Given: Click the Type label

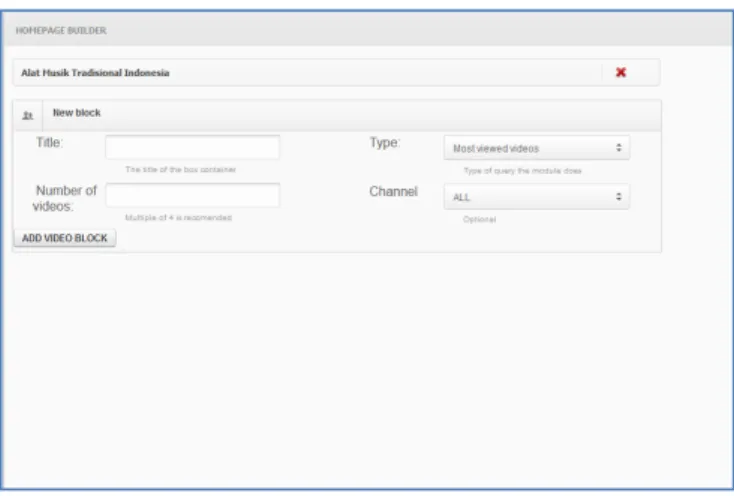Looking at the screenshot, I should pos(385,143).
